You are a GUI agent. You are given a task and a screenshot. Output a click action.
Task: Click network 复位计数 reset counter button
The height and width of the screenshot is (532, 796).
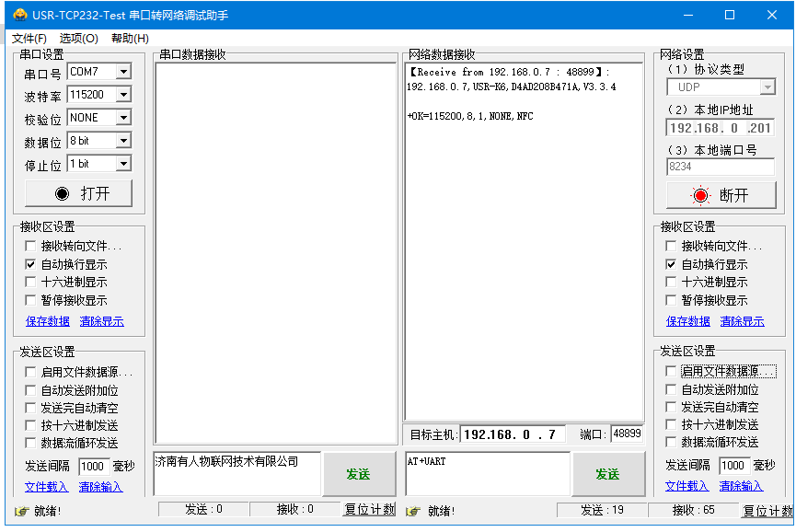tap(767, 511)
